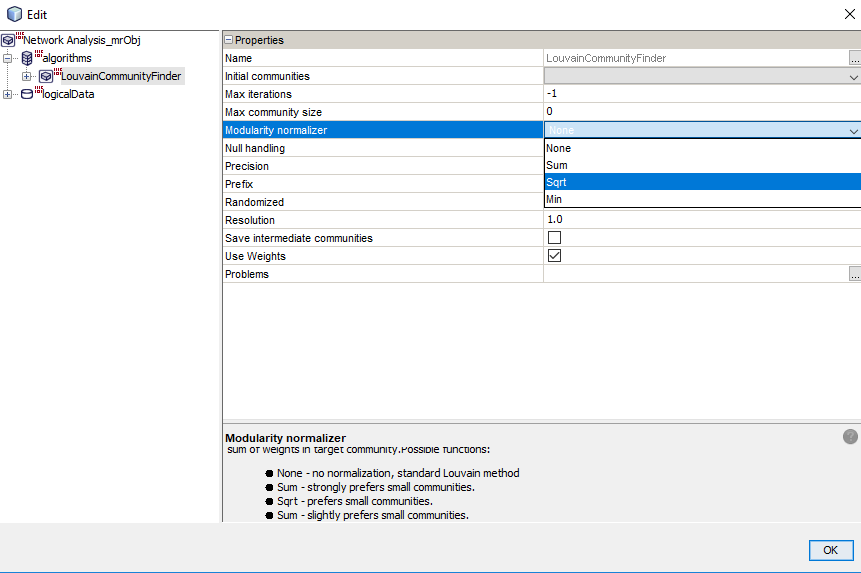Collapse the algorithms tree node
The height and width of the screenshot is (573, 861).
9,58
